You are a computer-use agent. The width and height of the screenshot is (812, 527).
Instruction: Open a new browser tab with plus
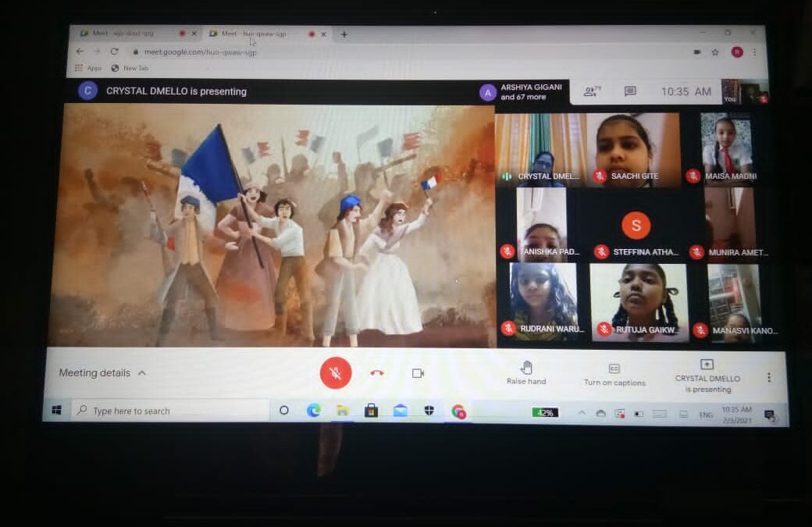click(x=344, y=34)
